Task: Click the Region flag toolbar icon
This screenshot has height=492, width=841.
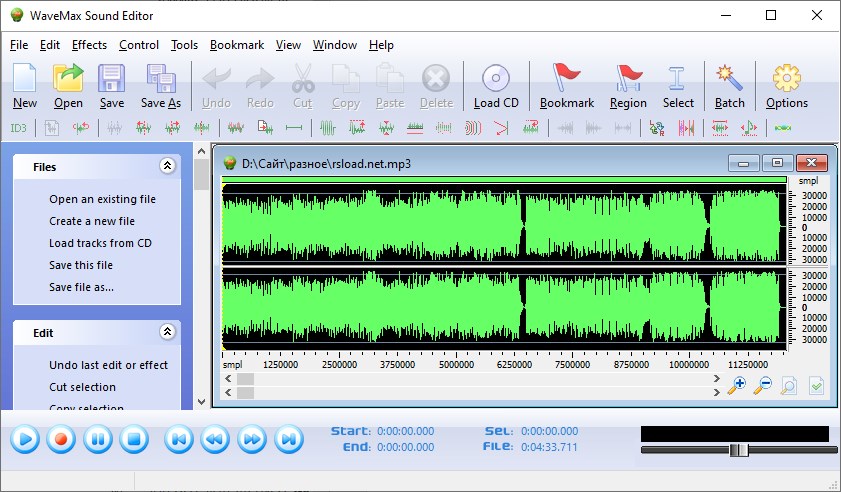Action: pos(628,78)
